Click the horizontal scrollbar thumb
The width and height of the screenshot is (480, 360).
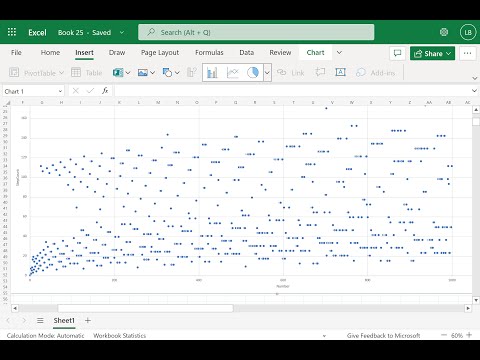coord(145,308)
